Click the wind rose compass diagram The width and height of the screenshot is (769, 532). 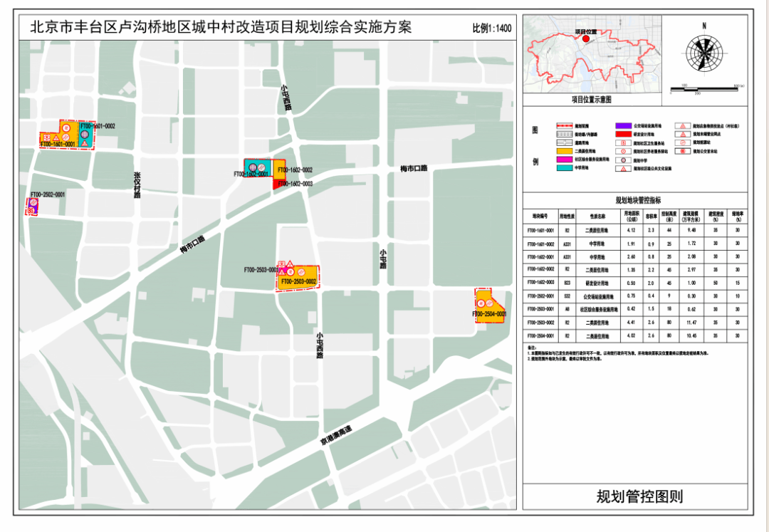[x=704, y=53]
